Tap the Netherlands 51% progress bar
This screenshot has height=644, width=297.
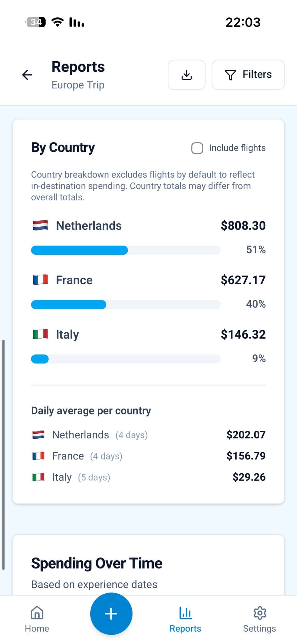coord(126,250)
